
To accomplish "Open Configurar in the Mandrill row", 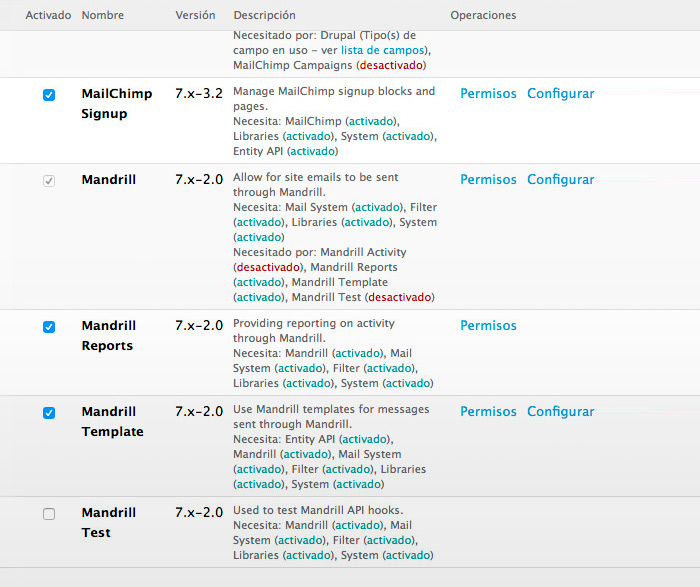I will [x=560, y=180].
